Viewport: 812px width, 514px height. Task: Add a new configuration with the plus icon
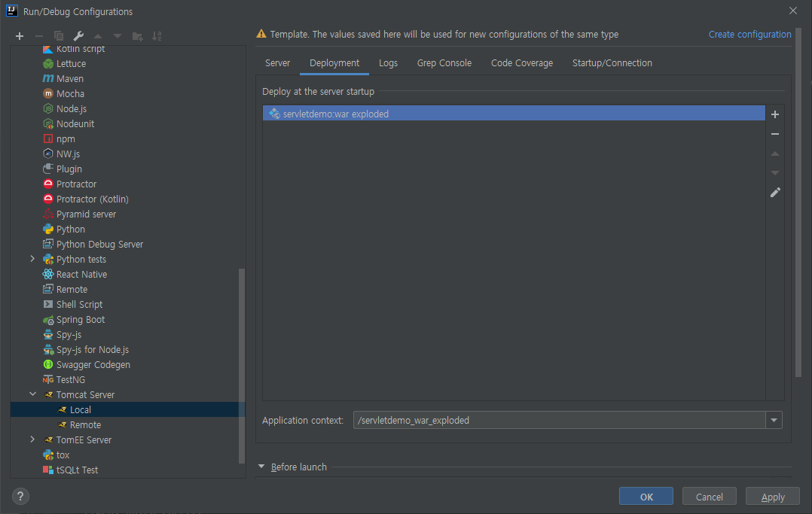(x=20, y=36)
